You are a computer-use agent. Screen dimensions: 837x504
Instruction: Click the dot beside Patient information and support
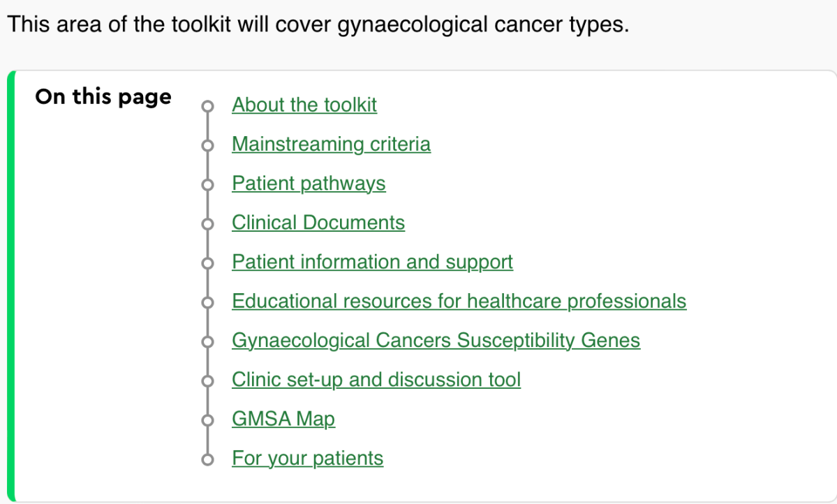coord(206,264)
